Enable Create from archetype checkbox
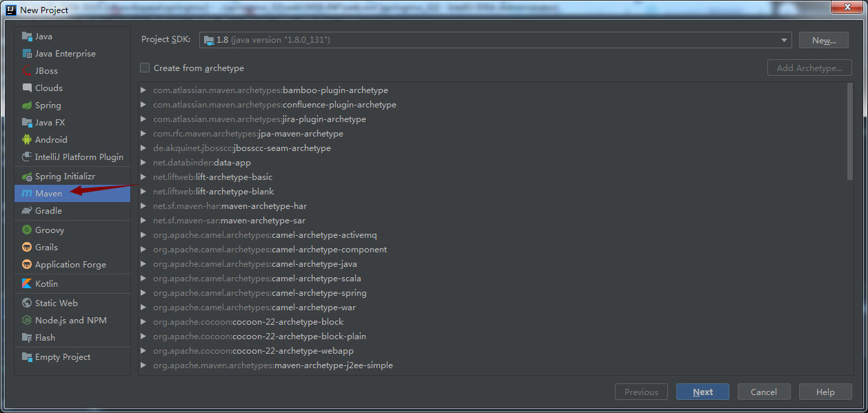 point(145,68)
